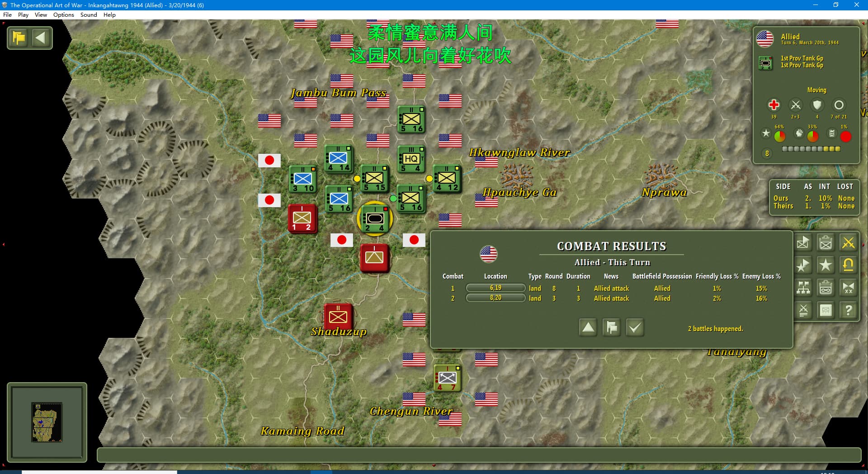The height and width of the screenshot is (474, 868).
Task: Click the yellow undo U-turn arrow button
Action: [849, 265]
